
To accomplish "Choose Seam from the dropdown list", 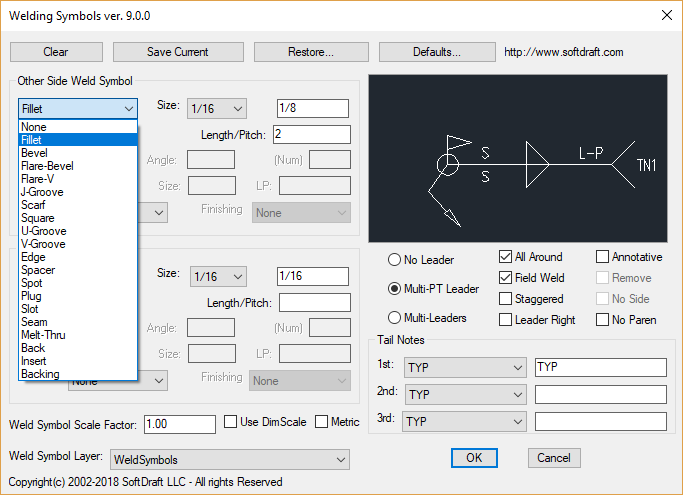I will [78, 322].
